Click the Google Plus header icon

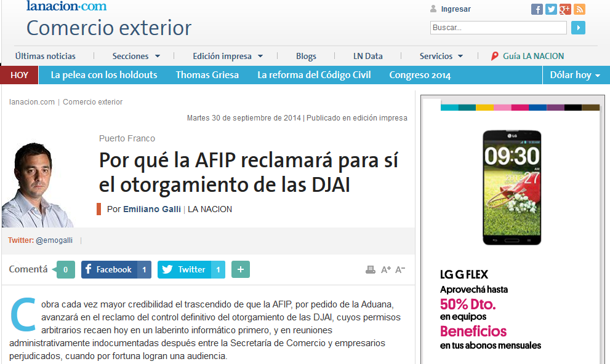565,9
